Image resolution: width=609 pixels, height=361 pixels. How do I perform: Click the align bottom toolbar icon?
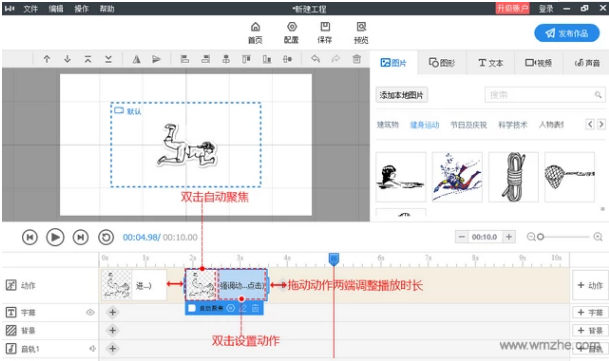pos(267,59)
